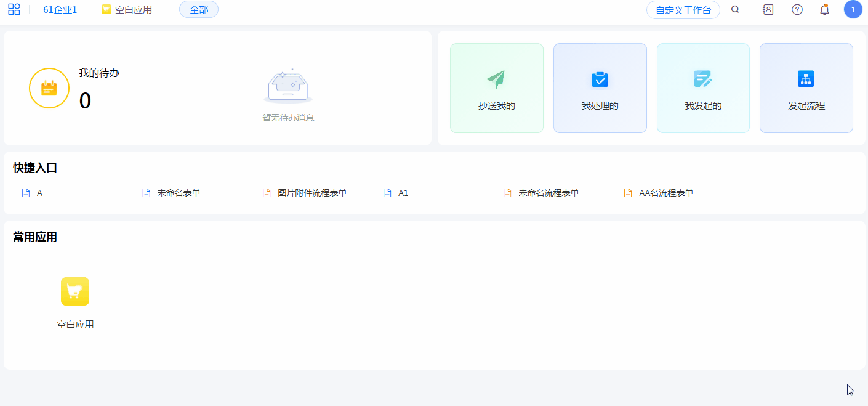Viewport: 868px width, 406px height.
Task: Open the 未命名表单 shortcut
Action: coord(179,193)
